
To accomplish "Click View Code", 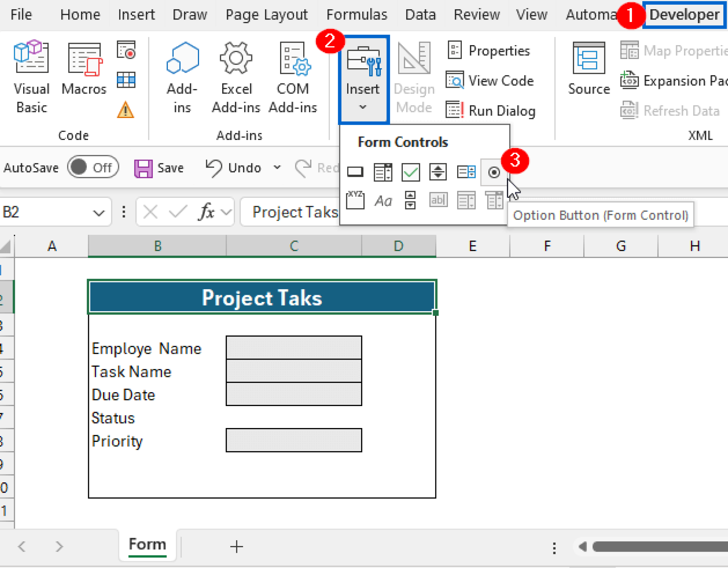I will click(x=491, y=80).
